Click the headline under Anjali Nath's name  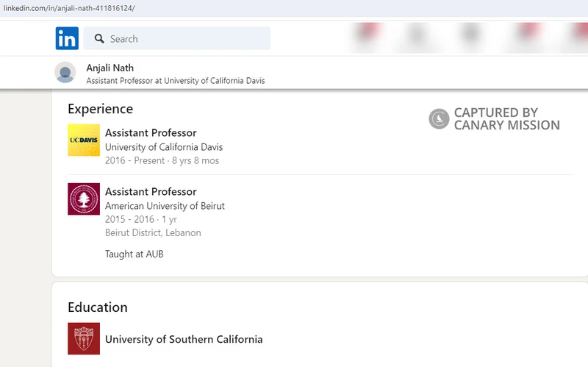176,81
